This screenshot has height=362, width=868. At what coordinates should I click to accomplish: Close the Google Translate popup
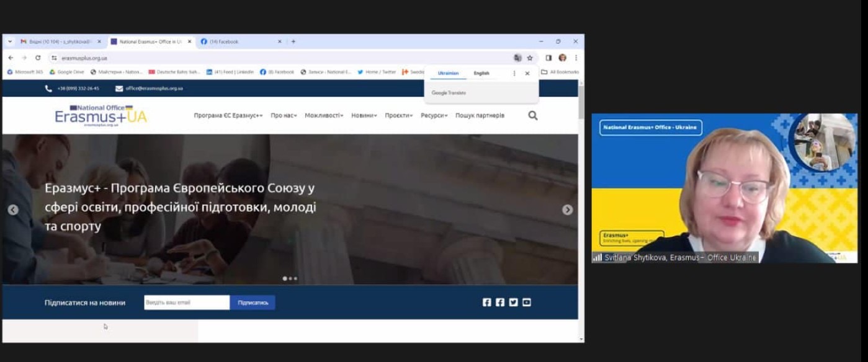[527, 73]
